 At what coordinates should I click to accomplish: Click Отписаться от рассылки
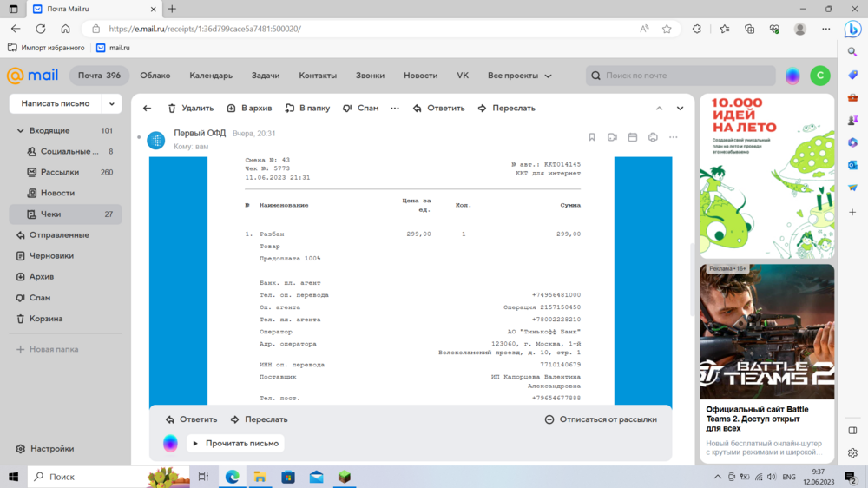pyautogui.click(x=602, y=419)
